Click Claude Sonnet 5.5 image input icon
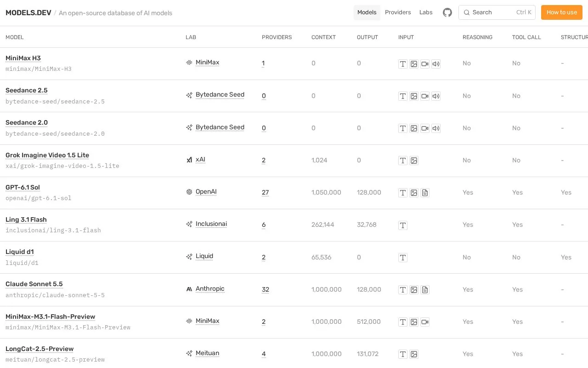This screenshot has width=588, height=368. (414, 290)
